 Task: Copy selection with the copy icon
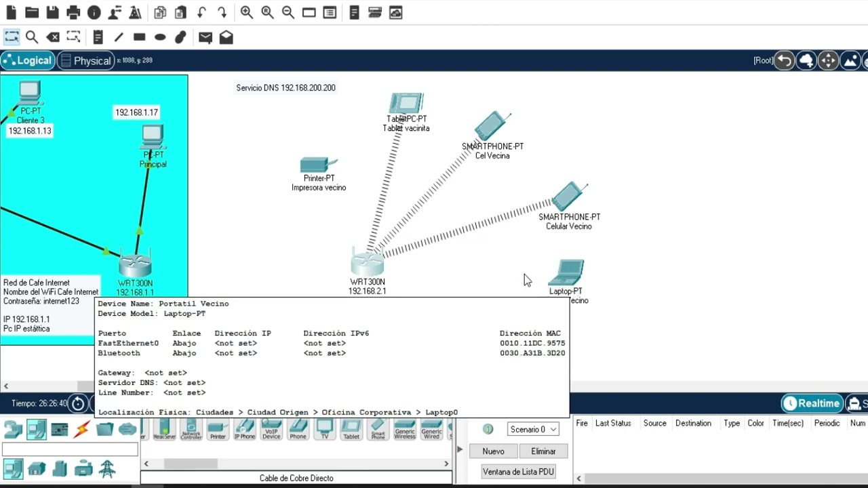(x=160, y=12)
